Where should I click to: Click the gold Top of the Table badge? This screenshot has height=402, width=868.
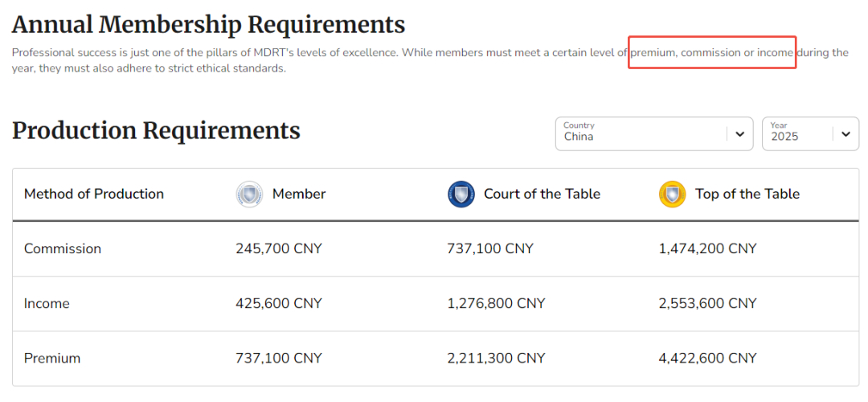click(673, 195)
